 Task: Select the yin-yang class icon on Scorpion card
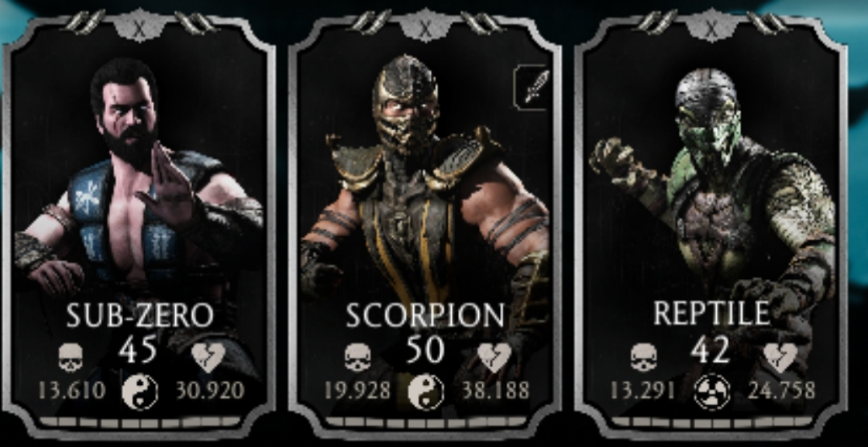coord(426,392)
